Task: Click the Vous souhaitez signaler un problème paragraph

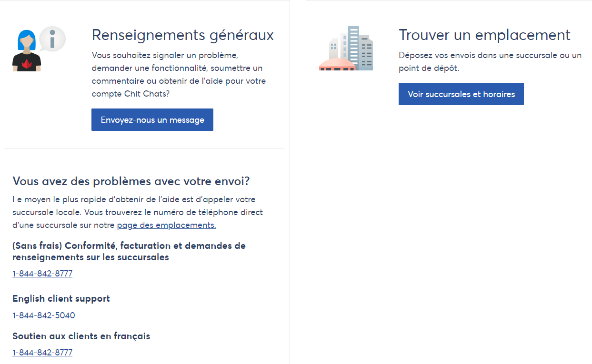Action: point(179,75)
